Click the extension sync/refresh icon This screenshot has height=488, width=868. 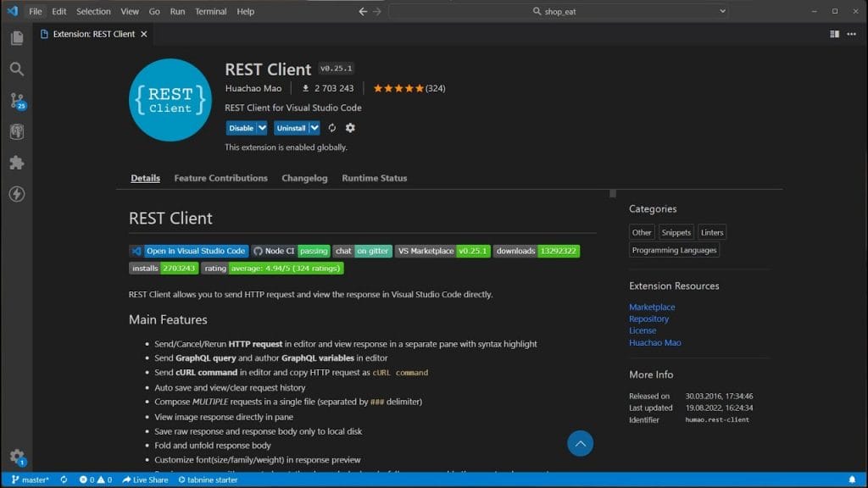pos(332,128)
